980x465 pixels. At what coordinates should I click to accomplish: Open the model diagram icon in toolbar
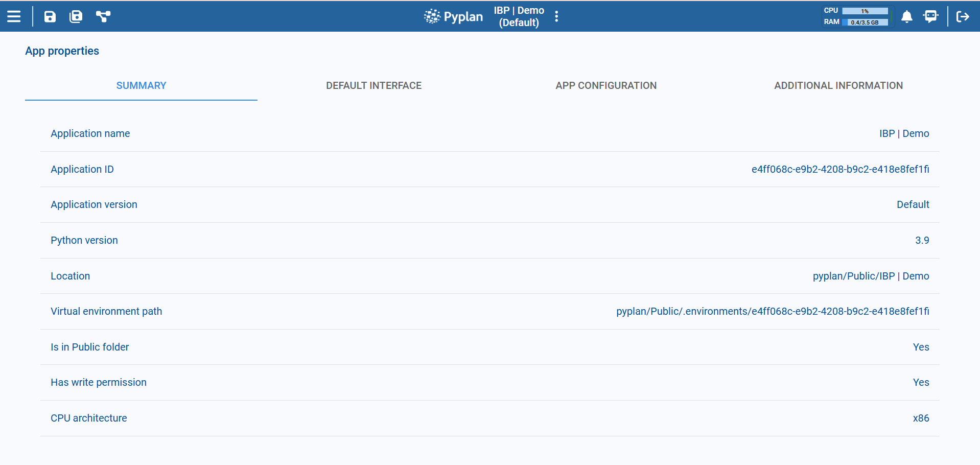coord(103,16)
